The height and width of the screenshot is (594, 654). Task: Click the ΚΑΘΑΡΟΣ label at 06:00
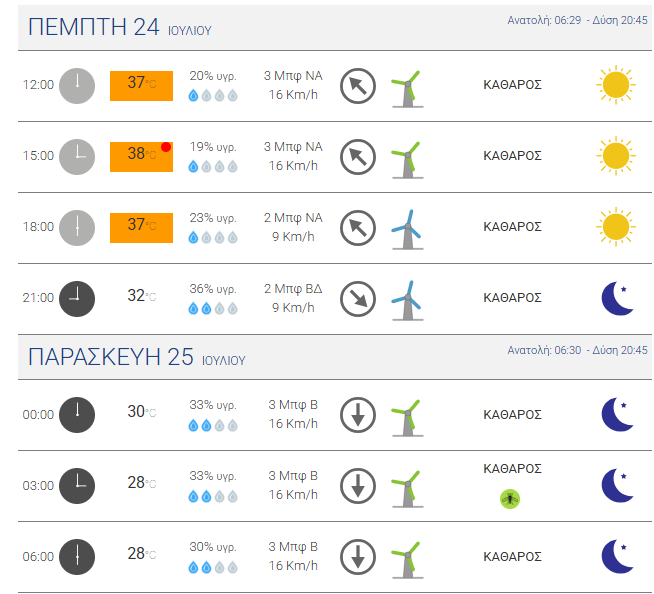512,556
